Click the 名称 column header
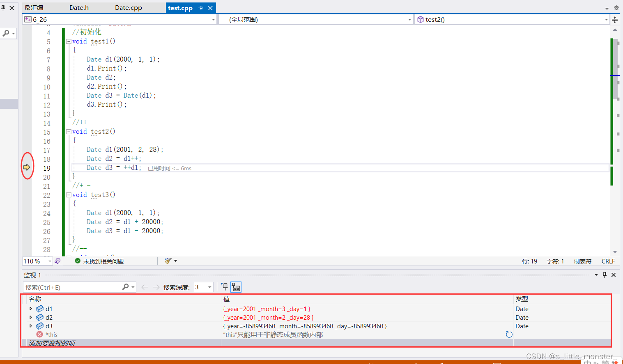Viewport: 623px width, 364px height. tap(35, 299)
